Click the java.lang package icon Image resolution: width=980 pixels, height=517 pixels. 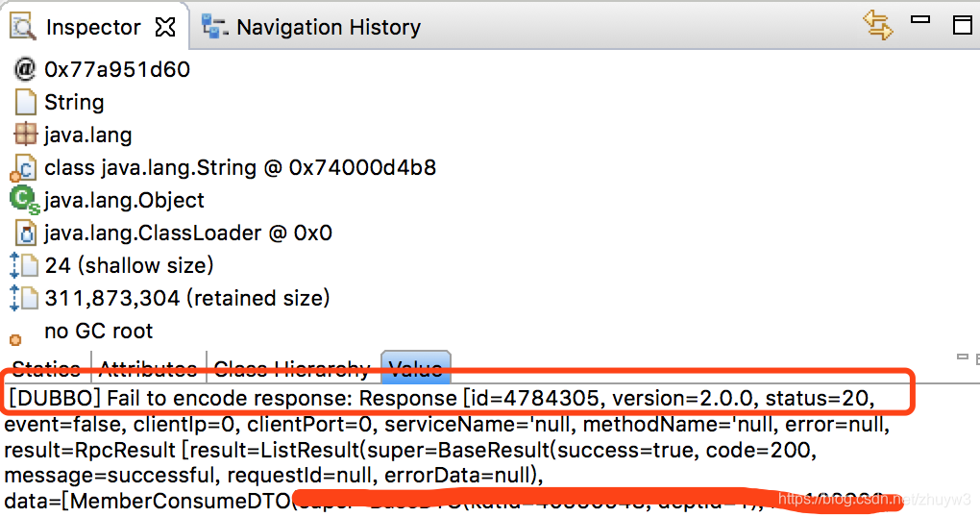(26, 135)
